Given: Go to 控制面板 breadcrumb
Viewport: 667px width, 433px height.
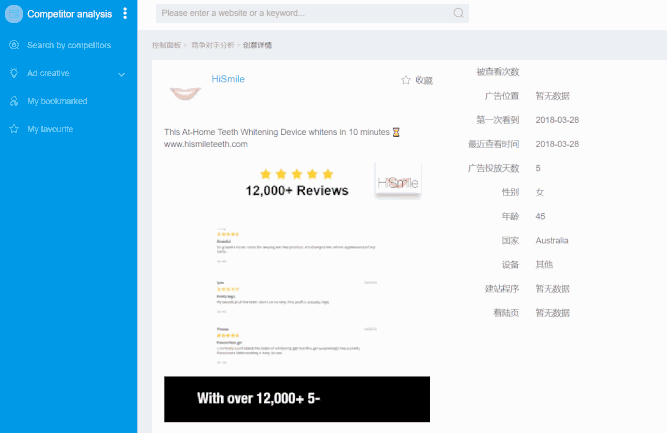Looking at the screenshot, I should click(x=167, y=45).
